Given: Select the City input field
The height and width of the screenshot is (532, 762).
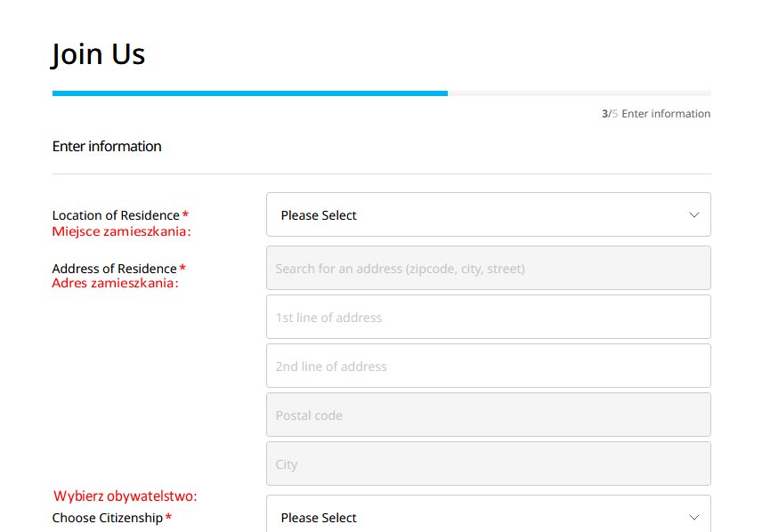Looking at the screenshot, I should (489, 463).
